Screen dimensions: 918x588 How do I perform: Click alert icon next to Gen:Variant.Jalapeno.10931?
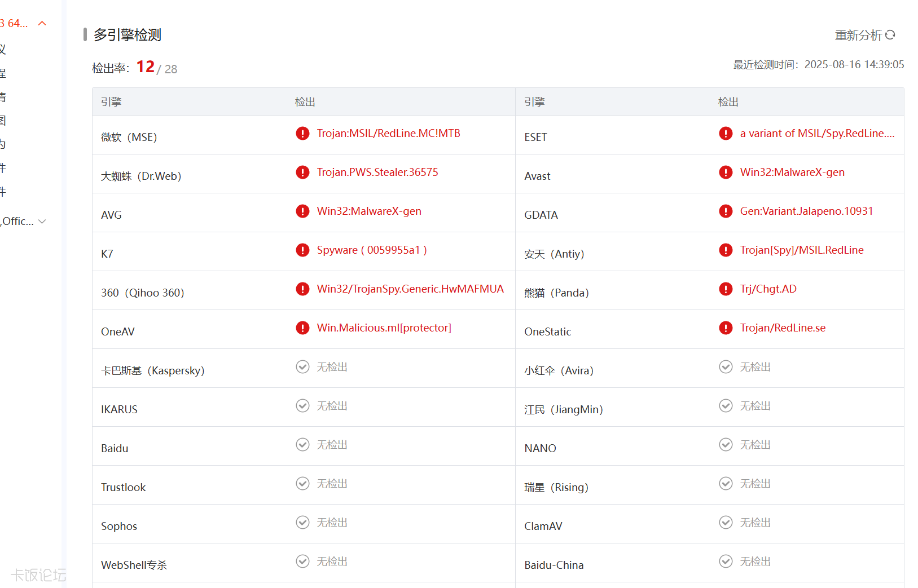[x=726, y=211]
